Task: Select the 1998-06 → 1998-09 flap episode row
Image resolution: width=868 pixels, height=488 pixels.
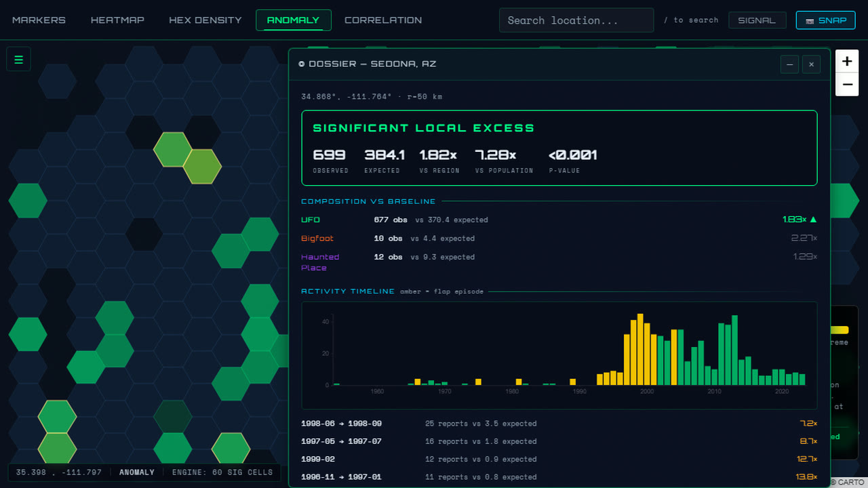Action: [559, 424]
